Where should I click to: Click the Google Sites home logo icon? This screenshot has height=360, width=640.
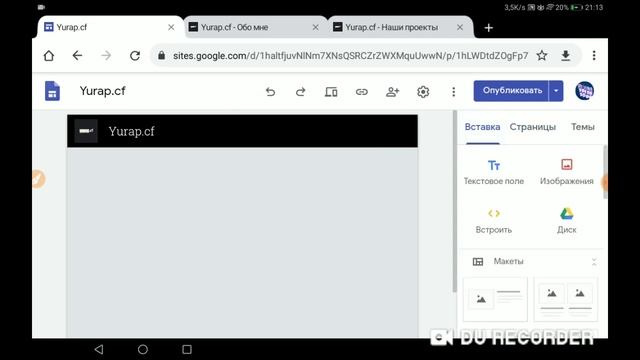click(52, 91)
